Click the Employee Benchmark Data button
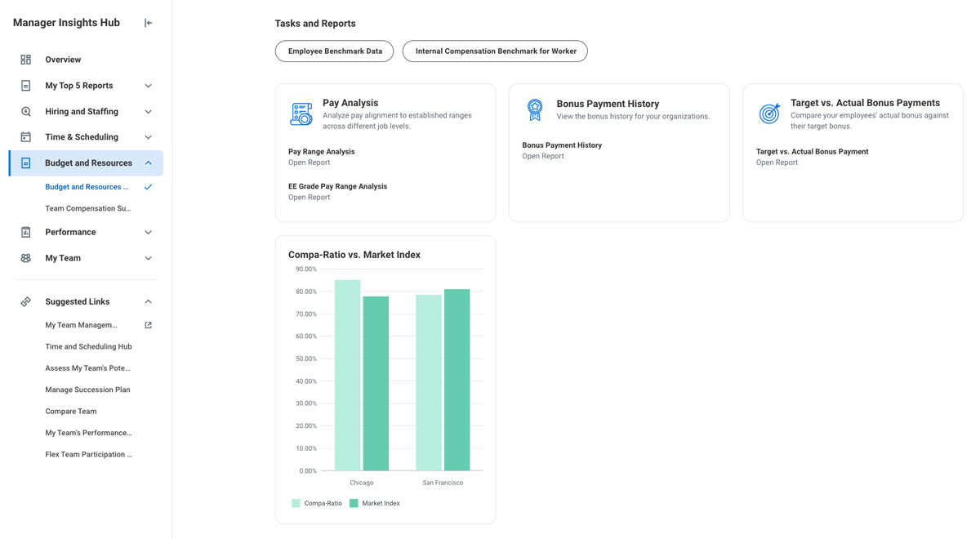 point(335,51)
